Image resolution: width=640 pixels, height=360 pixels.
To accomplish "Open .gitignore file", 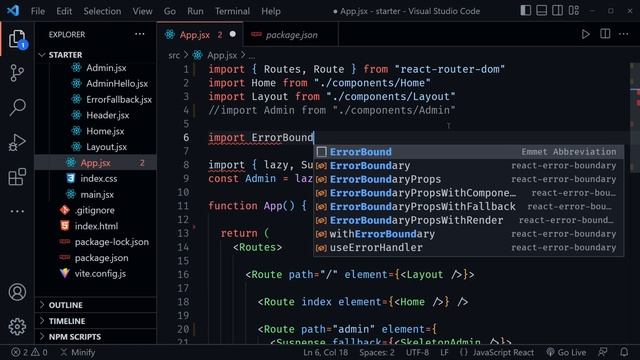I will click(x=94, y=210).
